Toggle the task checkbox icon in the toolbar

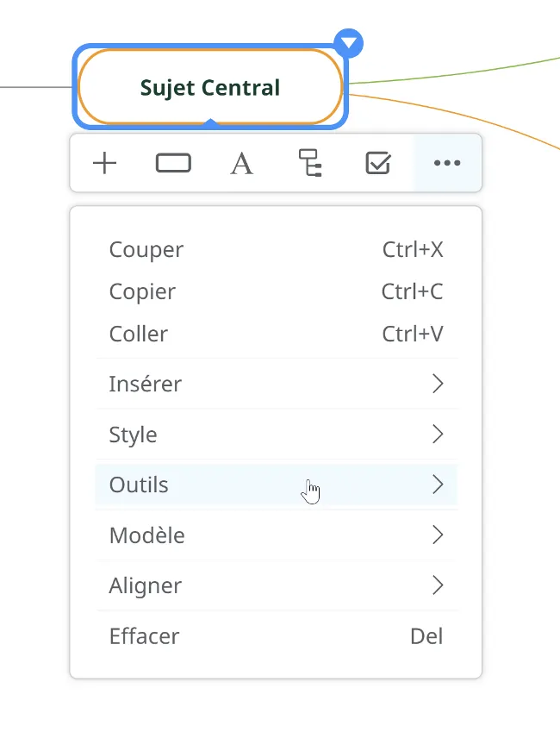(x=378, y=163)
